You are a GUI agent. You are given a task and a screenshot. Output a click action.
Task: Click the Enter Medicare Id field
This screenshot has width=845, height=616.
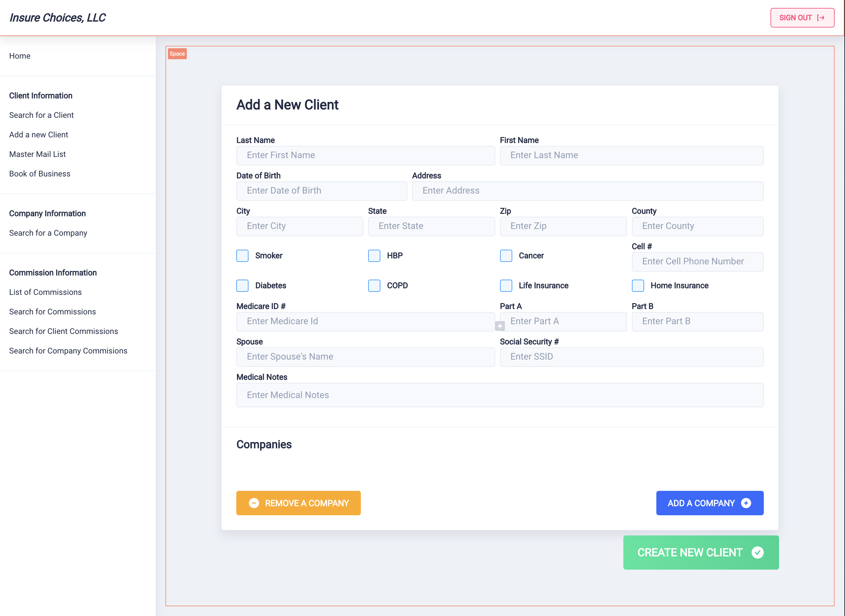[365, 321]
